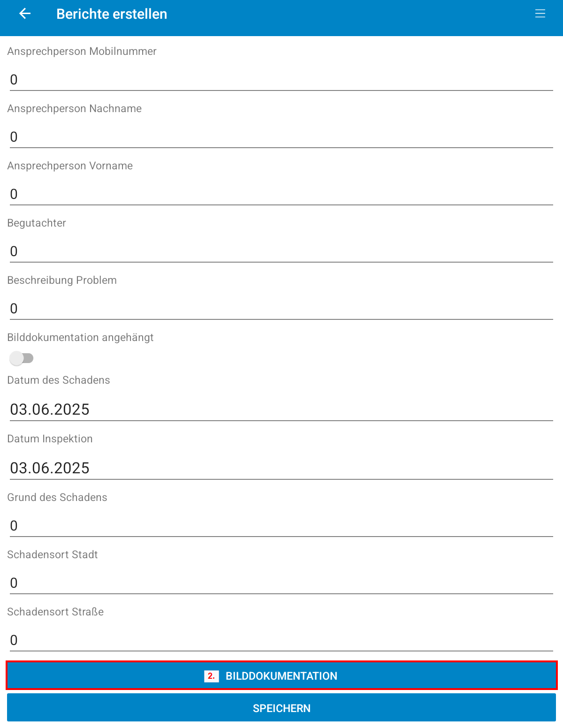Viewport: 563px width, 728px height.
Task: Click the Datum des Schadens label
Action: pyautogui.click(x=58, y=380)
